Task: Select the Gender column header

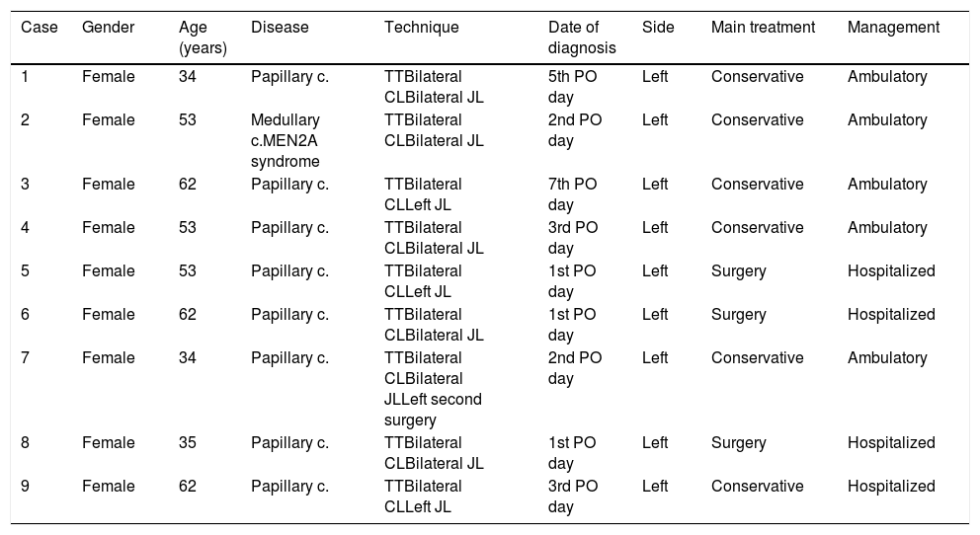Action: tap(108, 28)
